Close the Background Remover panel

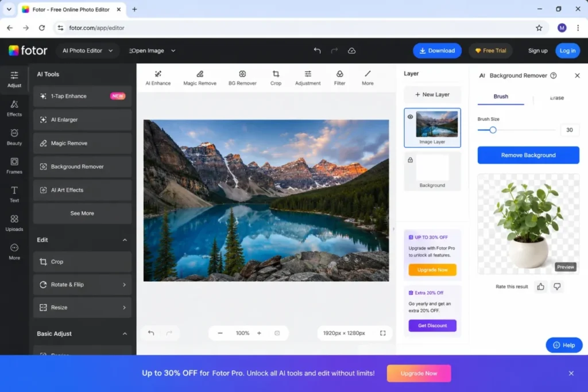pos(577,75)
